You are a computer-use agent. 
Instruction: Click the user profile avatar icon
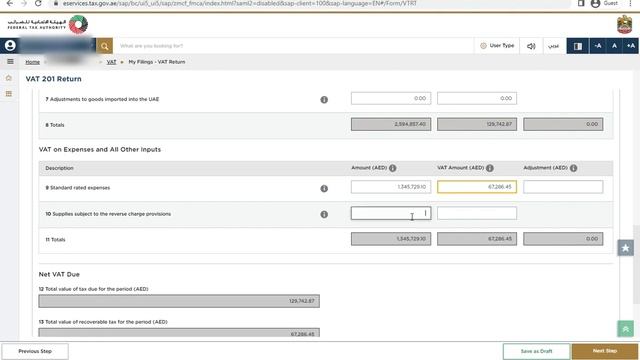(10, 46)
